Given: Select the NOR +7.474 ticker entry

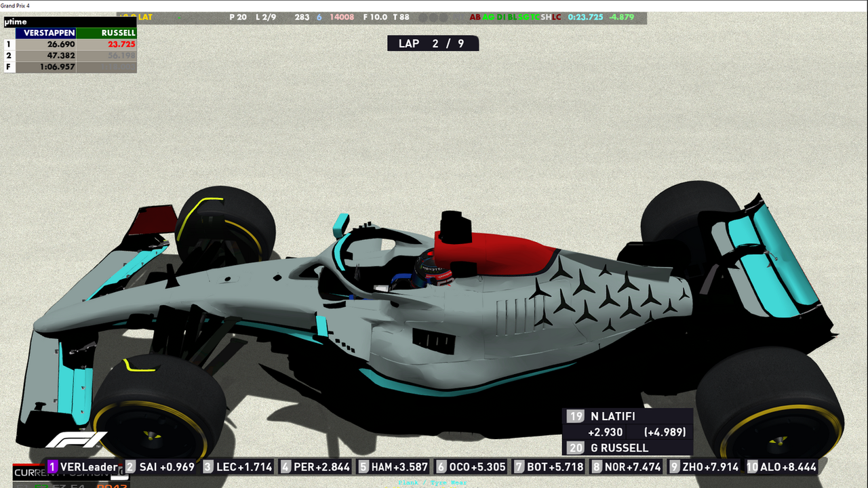Looking at the screenshot, I should (627, 466).
